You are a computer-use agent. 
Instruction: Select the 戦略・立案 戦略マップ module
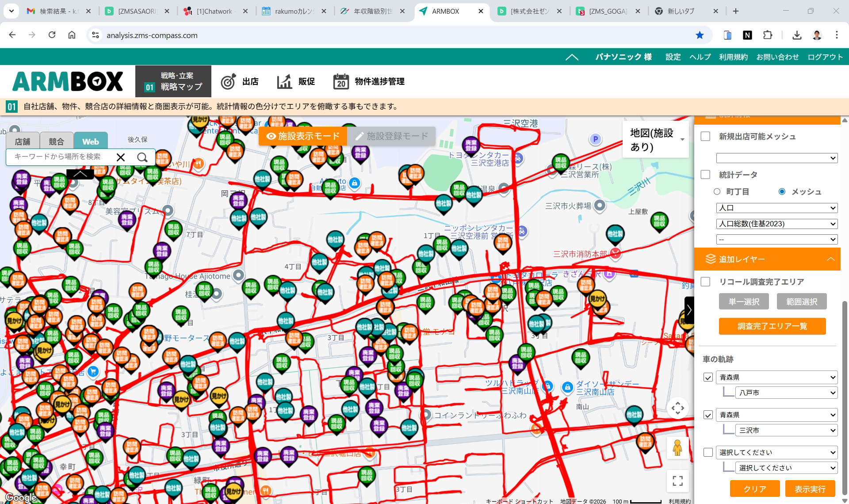(173, 81)
